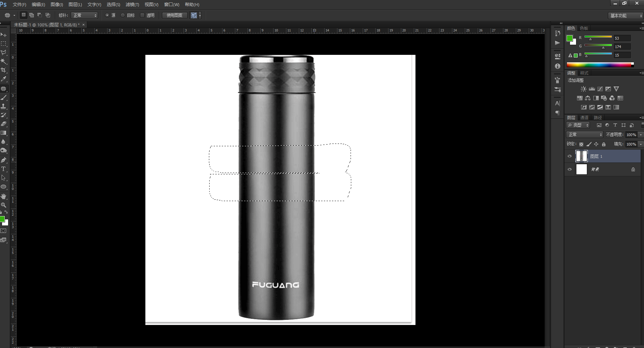Select the Brush tool
Viewport: 644px width, 348px height.
click(x=4, y=97)
